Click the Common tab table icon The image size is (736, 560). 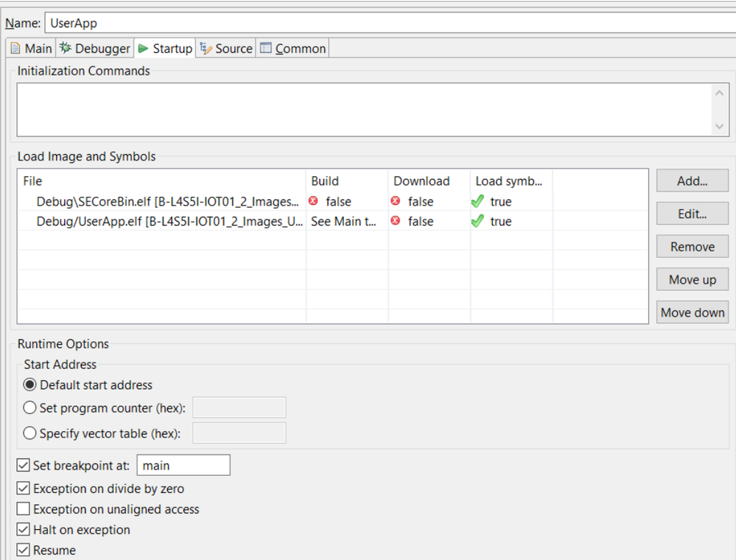(266, 48)
